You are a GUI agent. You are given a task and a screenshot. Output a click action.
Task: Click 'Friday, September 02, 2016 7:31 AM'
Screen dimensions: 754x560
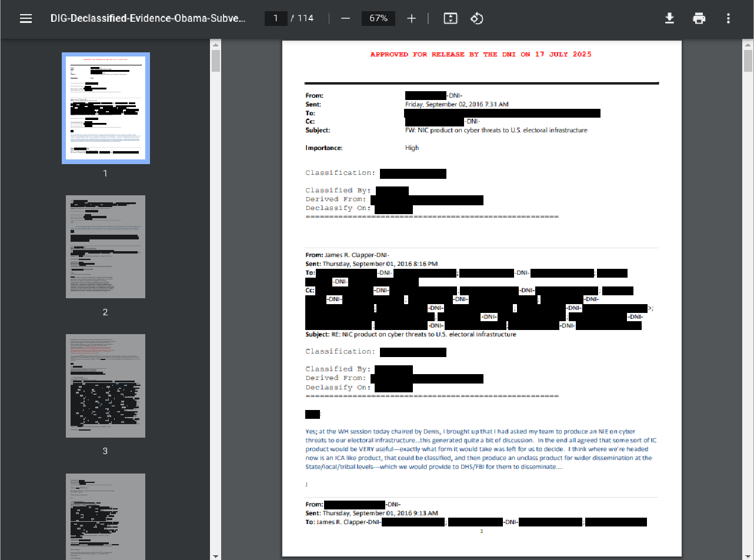pos(457,104)
